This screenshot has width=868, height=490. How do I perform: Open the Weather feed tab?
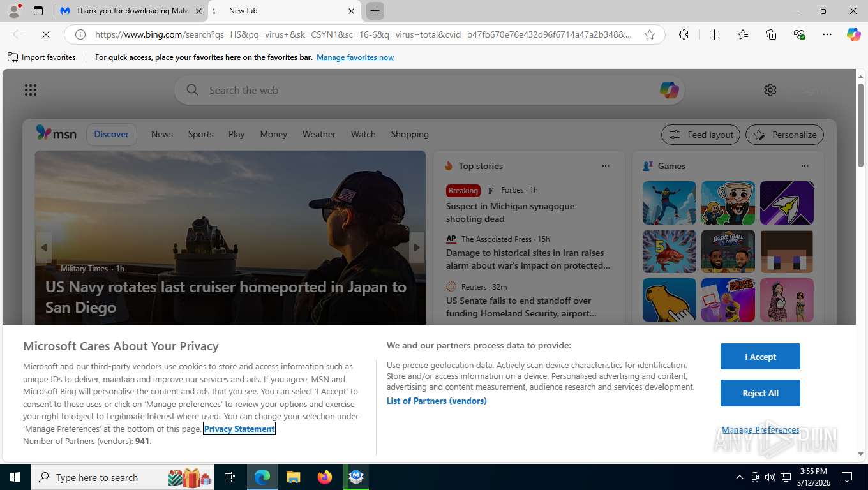[319, 134]
